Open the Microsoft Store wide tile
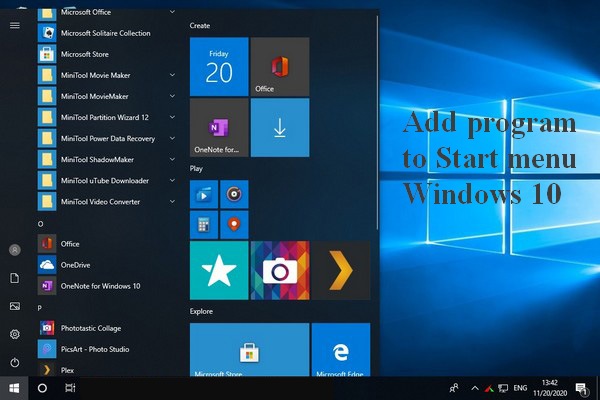 pyautogui.click(x=249, y=350)
